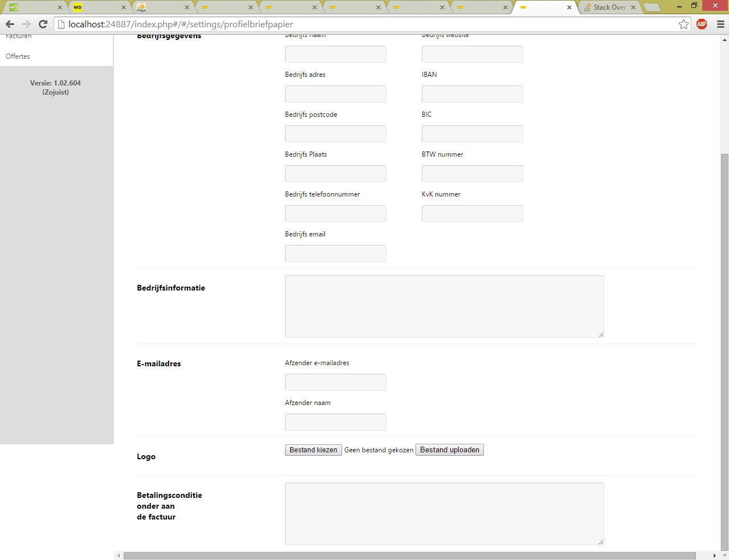Image resolution: width=729 pixels, height=560 pixels.
Task: Focus the BIC input field
Action: (x=473, y=134)
